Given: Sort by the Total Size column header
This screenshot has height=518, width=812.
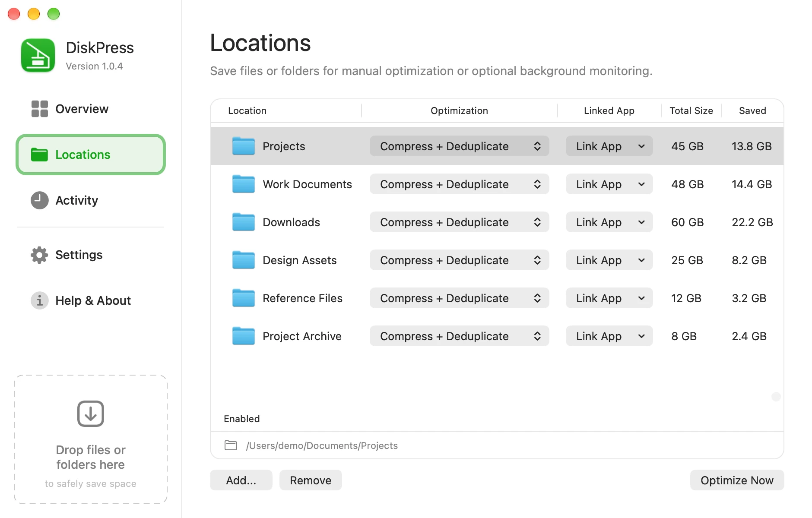Looking at the screenshot, I should 691,111.
